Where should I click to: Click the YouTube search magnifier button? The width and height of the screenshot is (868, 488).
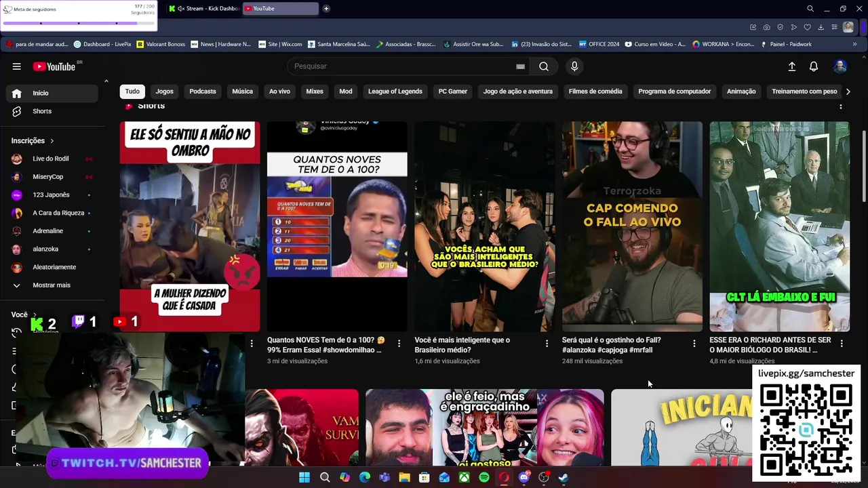[x=544, y=66]
